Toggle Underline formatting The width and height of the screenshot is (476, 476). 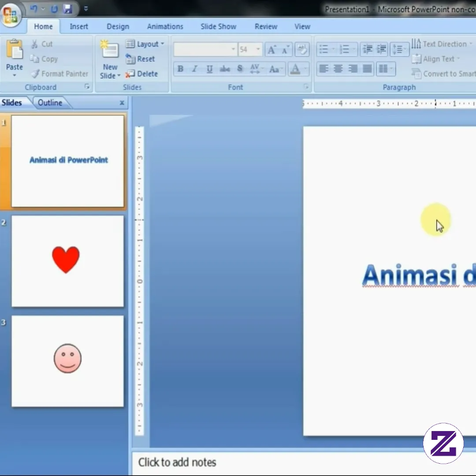point(209,69)
